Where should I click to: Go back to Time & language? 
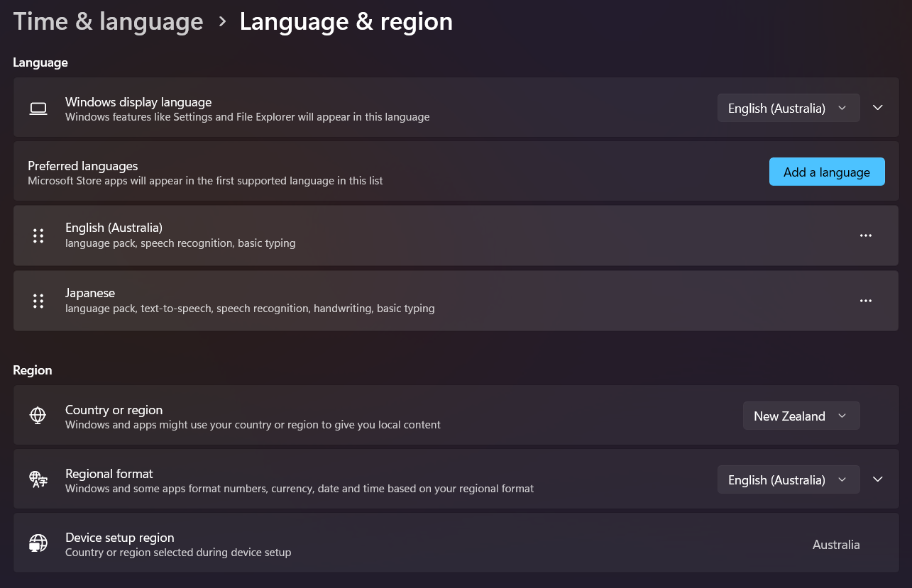108,21
